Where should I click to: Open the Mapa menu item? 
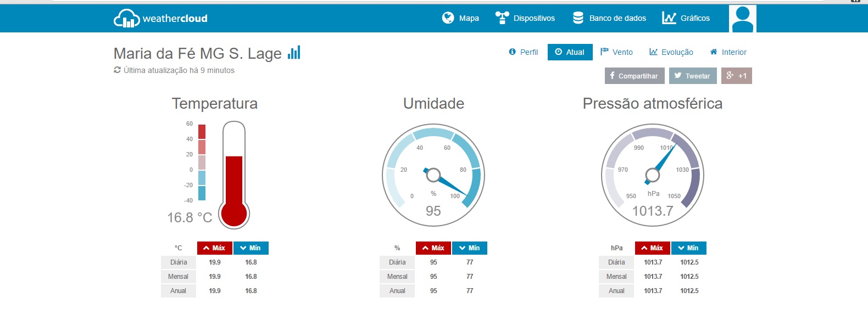(460, 18)
